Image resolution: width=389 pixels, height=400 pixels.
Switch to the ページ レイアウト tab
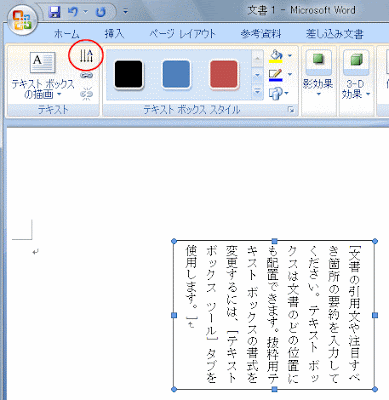[182, 34]
